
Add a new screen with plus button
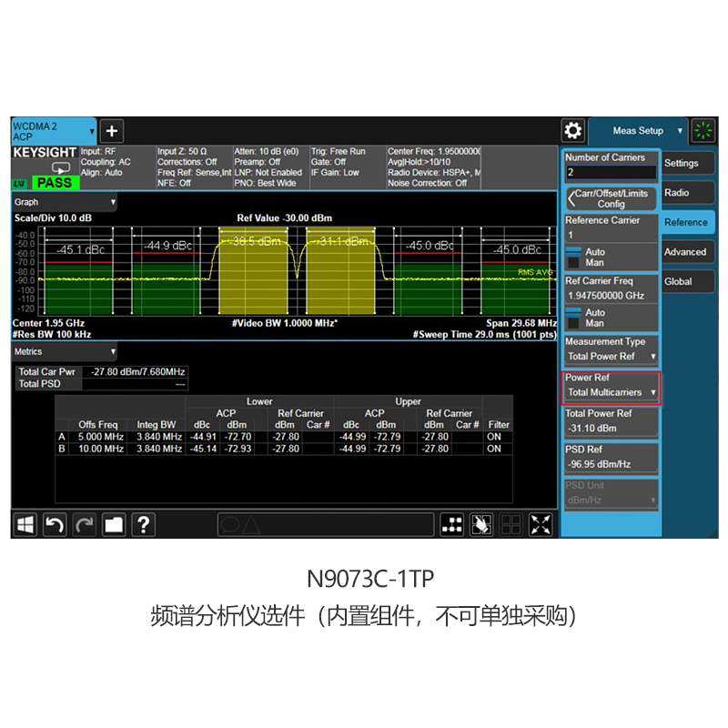(111, 131)
